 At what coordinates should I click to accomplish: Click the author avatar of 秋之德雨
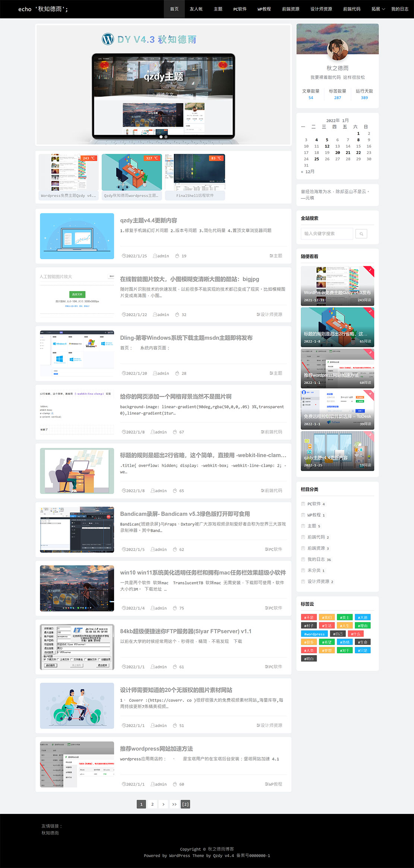pyautogui.click(x=337, y=50)
